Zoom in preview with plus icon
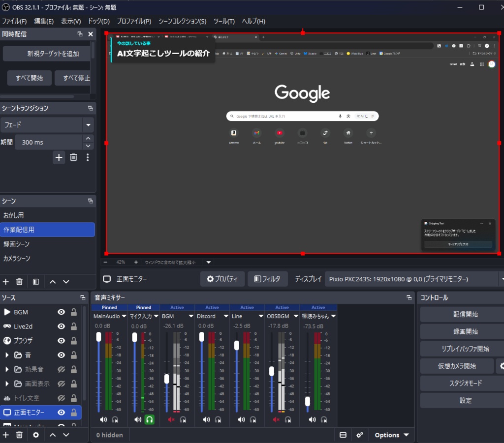The height and width of the screenshot is (443, 504). (136, 262)
